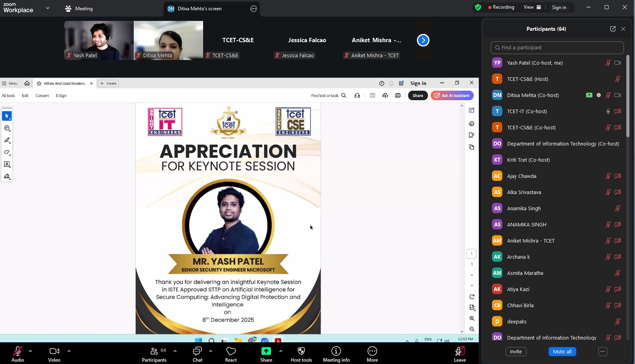Click the Find a participant search field

557,48
